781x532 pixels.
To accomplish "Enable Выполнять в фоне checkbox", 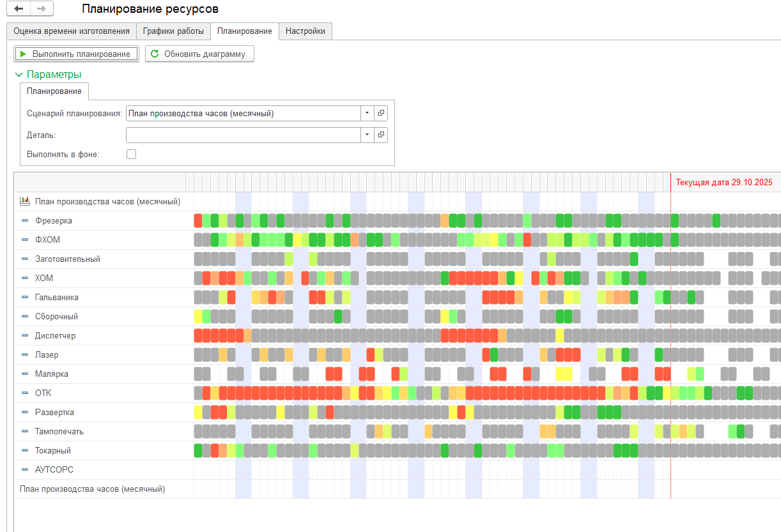I will (x=131, y=154).
